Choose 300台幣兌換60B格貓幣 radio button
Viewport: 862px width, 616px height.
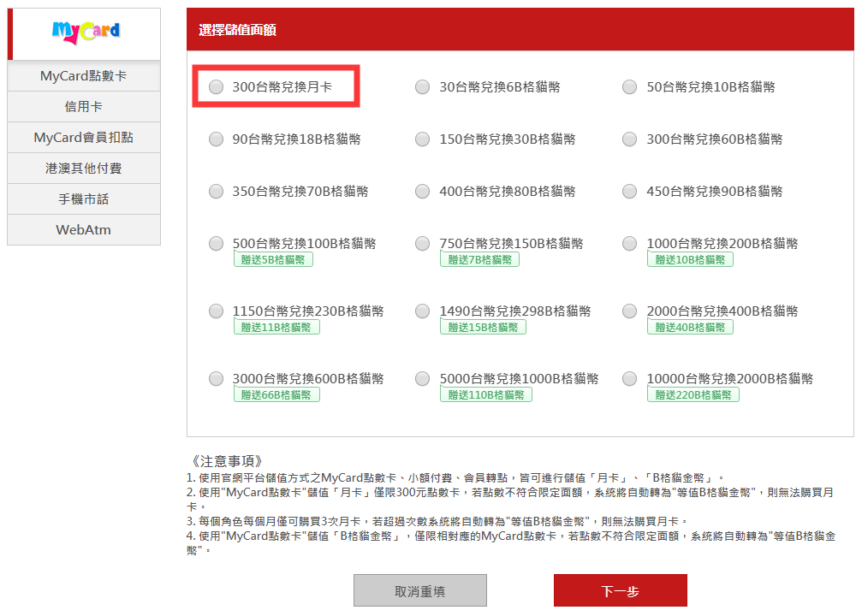[629, 139]
